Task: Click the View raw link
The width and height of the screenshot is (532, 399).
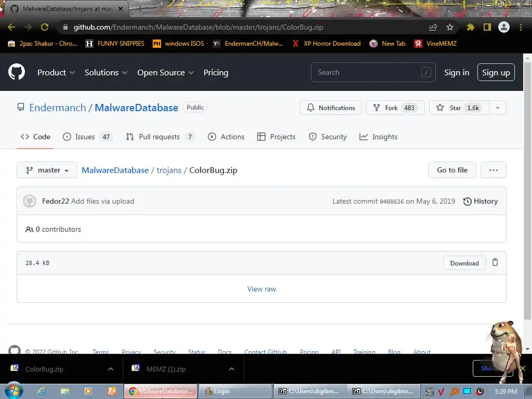Action: coord(262,289)
